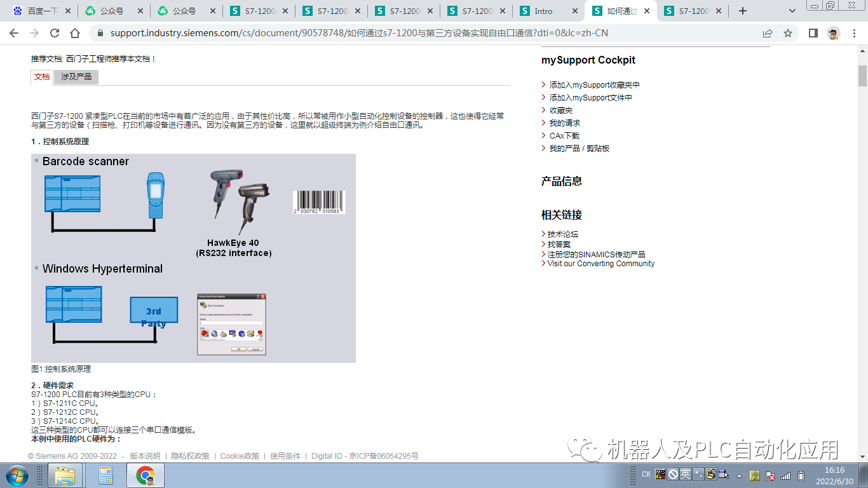The image size is (868, 488).
Task: Open the browser home page
Action: click(75, 33)
